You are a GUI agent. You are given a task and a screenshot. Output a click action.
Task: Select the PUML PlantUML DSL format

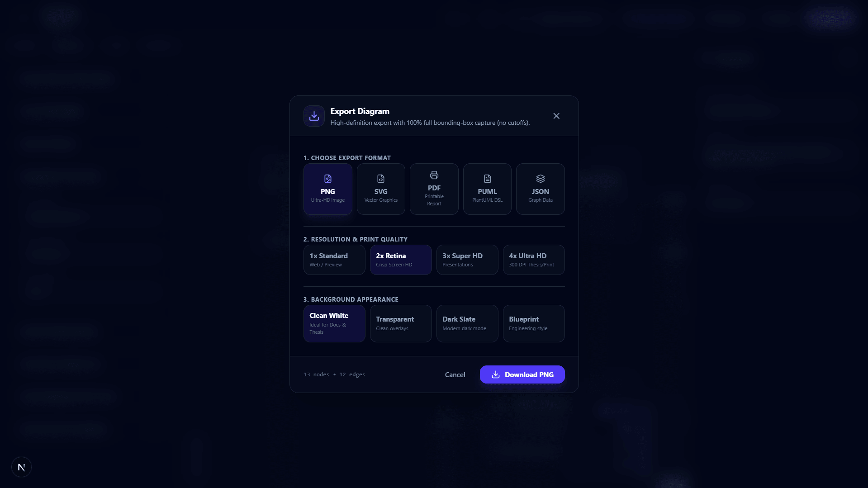coord(487,189)
